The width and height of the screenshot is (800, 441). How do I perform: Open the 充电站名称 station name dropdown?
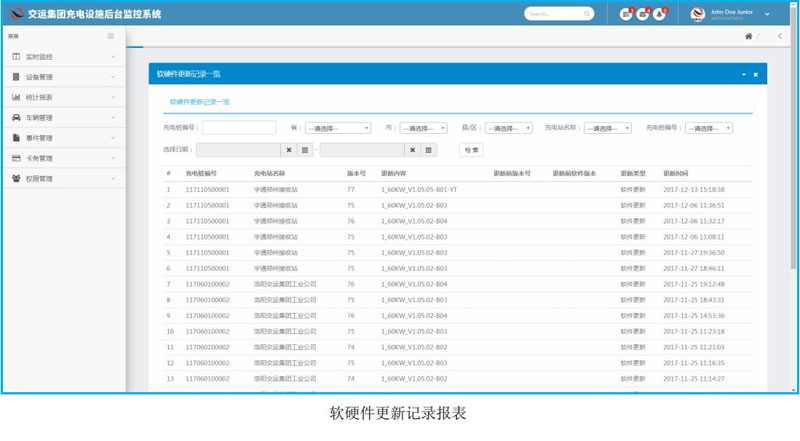608,128
